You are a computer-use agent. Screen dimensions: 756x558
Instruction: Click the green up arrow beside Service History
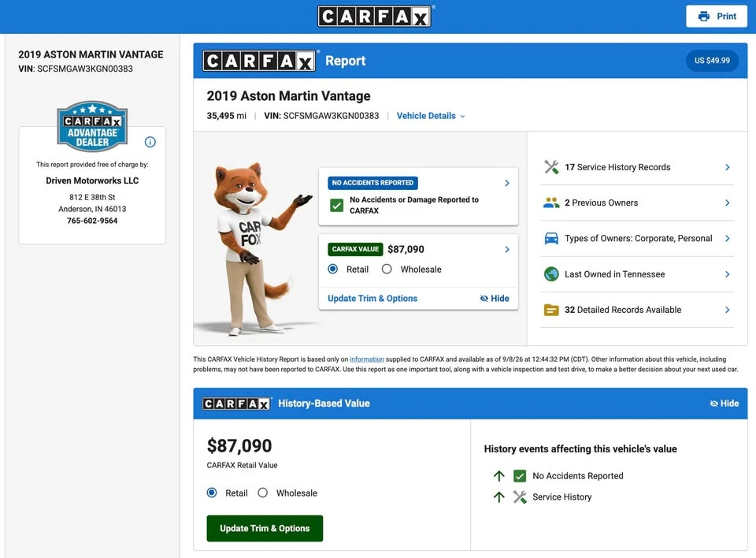[499, 497]
